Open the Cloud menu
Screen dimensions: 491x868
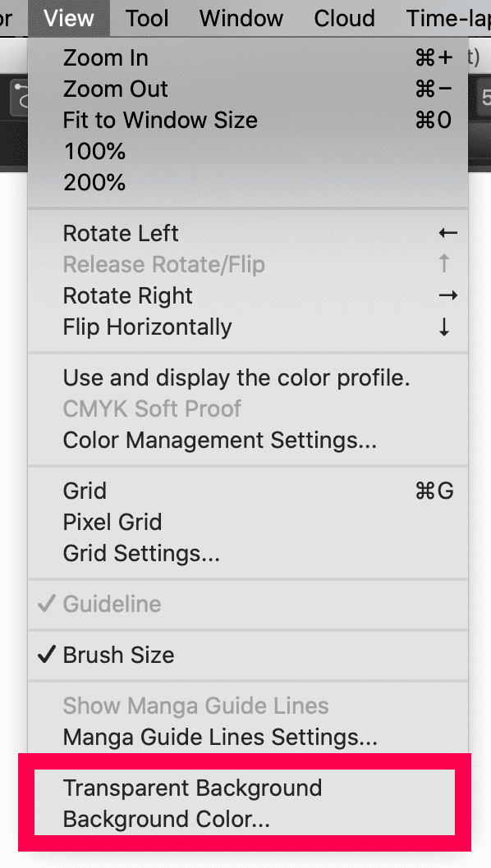click(x=343, y=18)
